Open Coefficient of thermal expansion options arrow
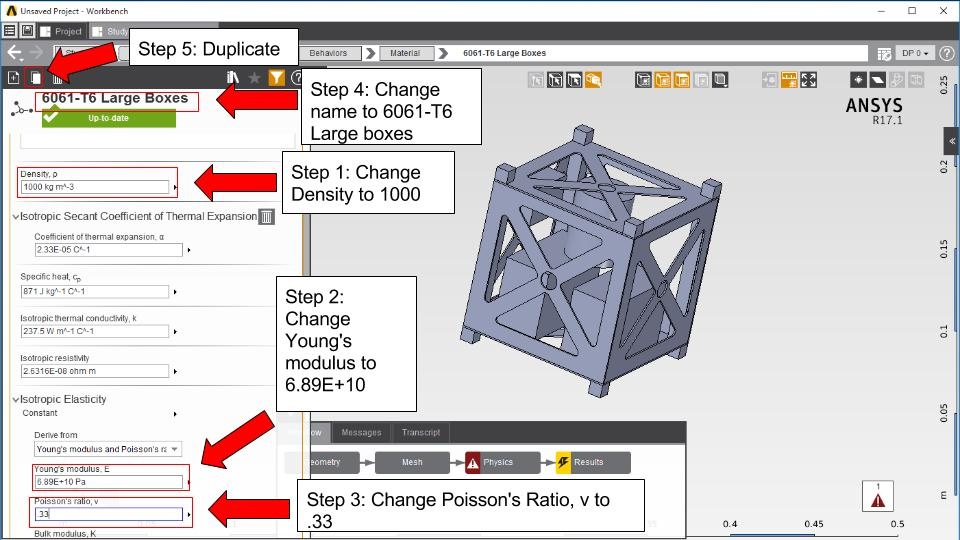Viewport: 960px width, 540px height. [189, 250]
